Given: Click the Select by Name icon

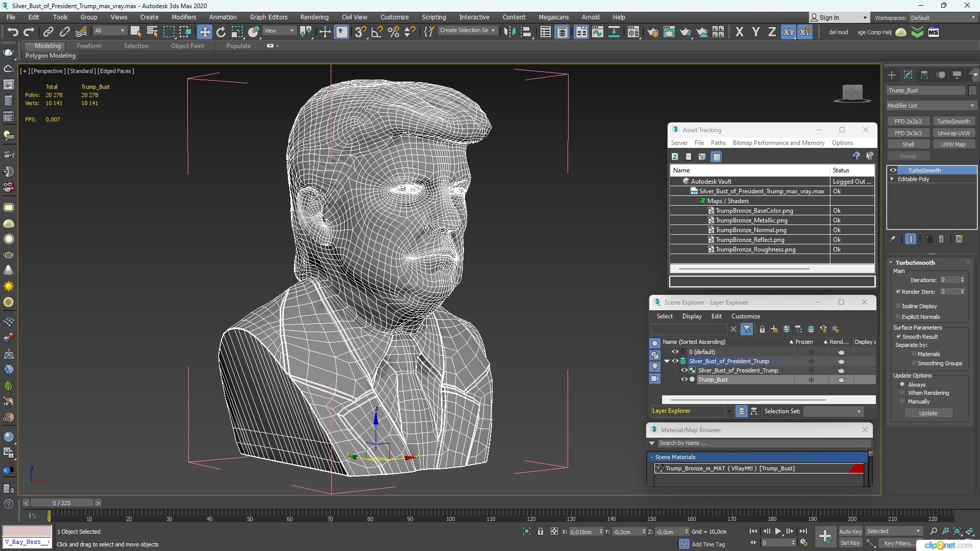Looking at the screenshot, I should coord(152,32).
